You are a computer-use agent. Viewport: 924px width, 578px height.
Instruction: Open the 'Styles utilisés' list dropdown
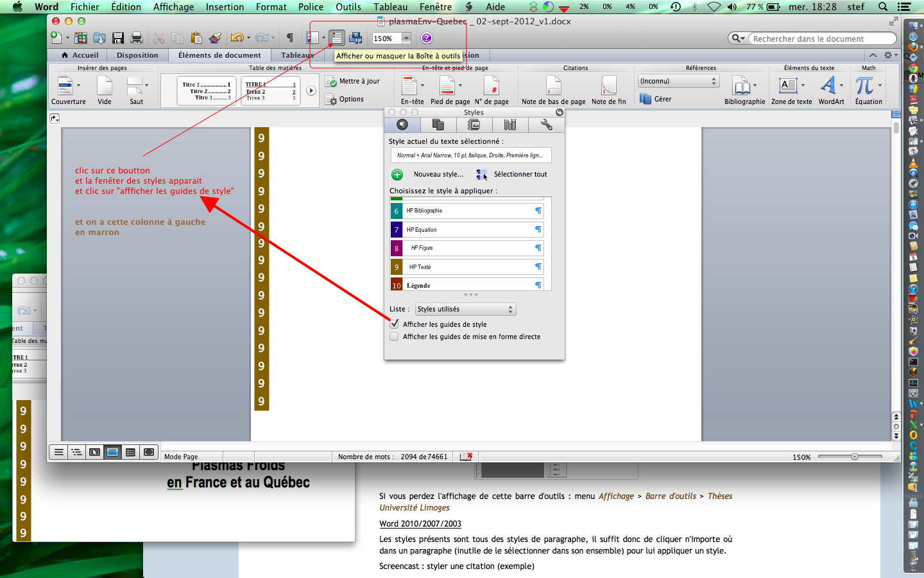[465, 309]
